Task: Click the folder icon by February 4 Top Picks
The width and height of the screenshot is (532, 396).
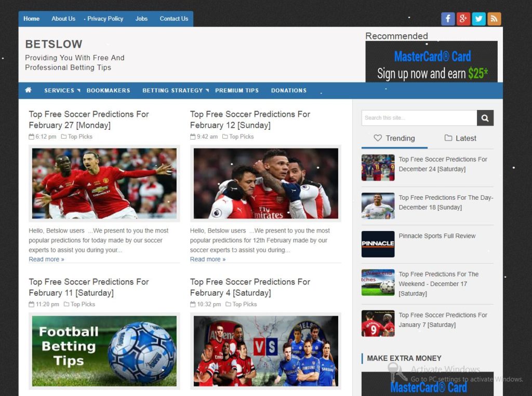Action: [229, 304]
